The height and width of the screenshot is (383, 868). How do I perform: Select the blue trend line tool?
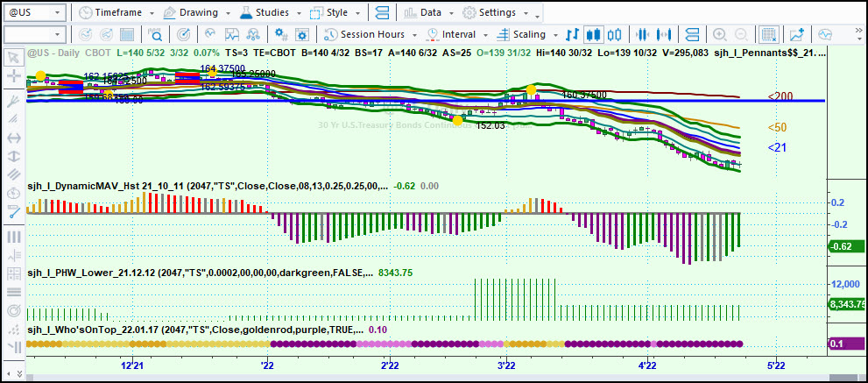[x=14, y=211]
